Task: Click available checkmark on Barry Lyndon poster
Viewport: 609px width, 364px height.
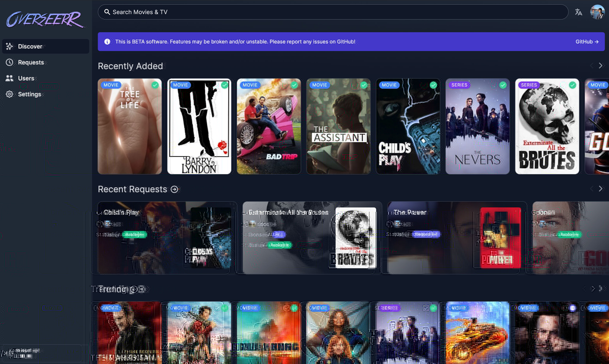Action: coord(225,85)
